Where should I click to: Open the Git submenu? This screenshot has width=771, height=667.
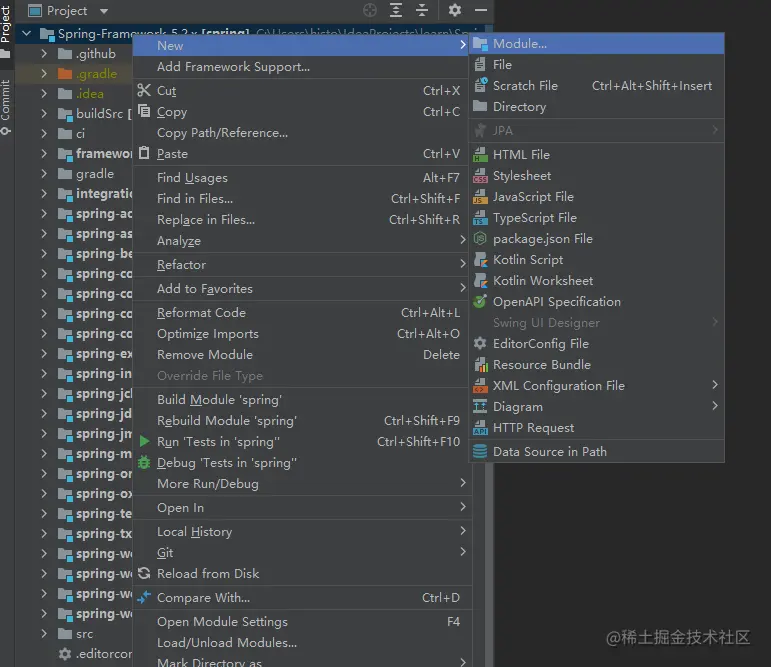[301, 552]
